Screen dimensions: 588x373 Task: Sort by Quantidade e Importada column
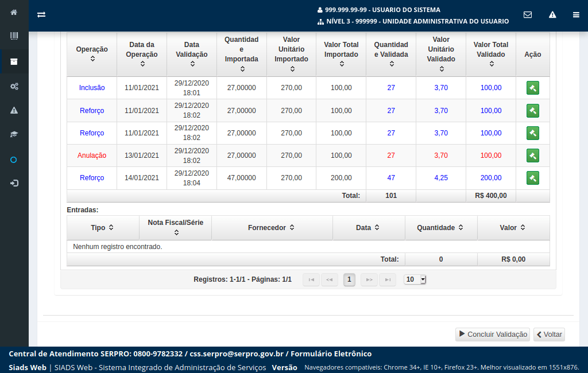242,69
